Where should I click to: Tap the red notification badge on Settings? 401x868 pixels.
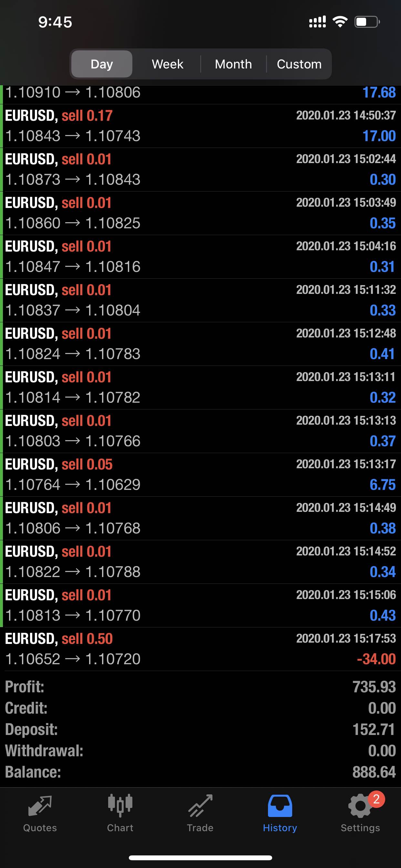pyautogui.click(x=376, y=799)
